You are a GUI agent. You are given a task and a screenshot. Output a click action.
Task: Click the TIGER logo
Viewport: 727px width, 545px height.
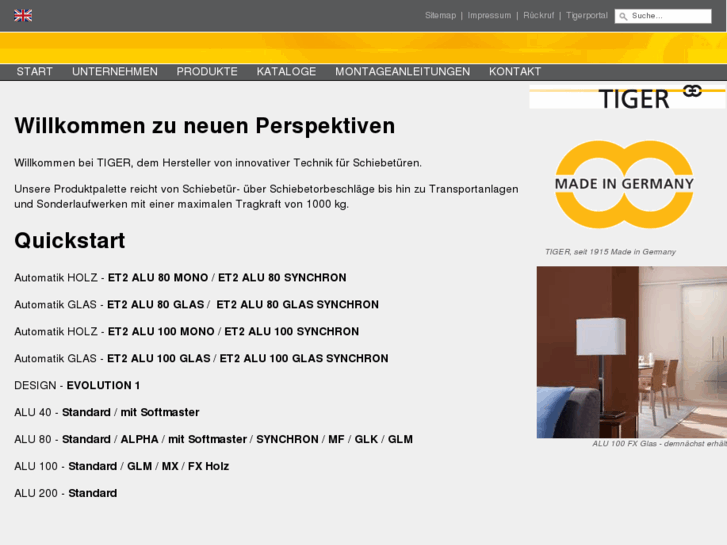627,96
